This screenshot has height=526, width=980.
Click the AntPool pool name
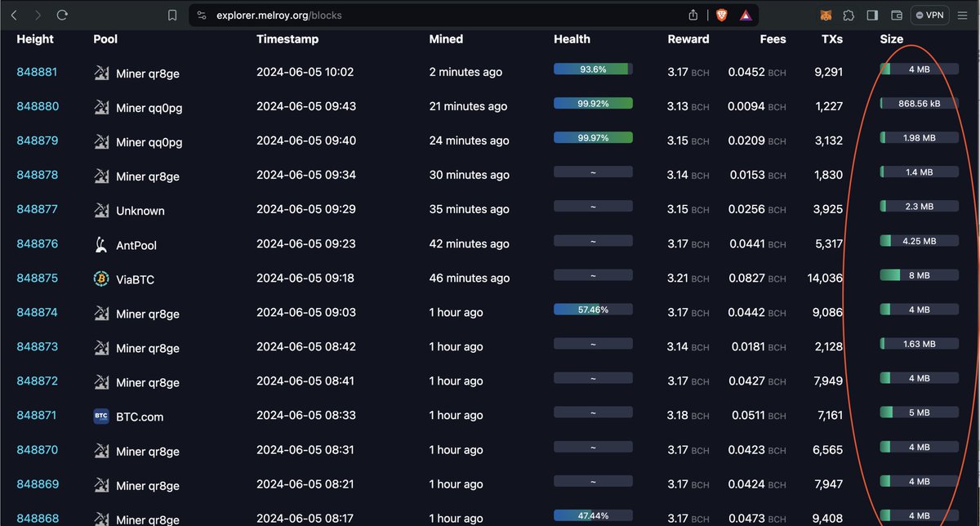(x=136, y=245)
